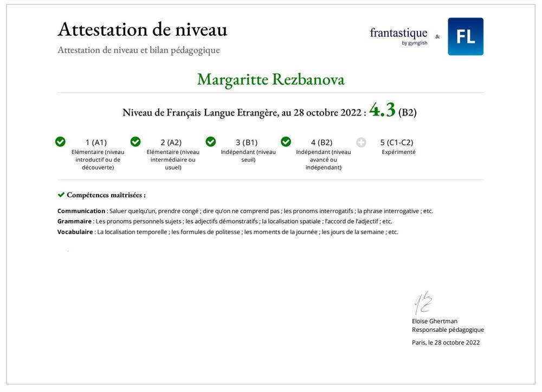The height and width of the screenshot is (392, 542).
Task: Click the green checkmark beside 4 (B2)
Action: coord(286,142)
